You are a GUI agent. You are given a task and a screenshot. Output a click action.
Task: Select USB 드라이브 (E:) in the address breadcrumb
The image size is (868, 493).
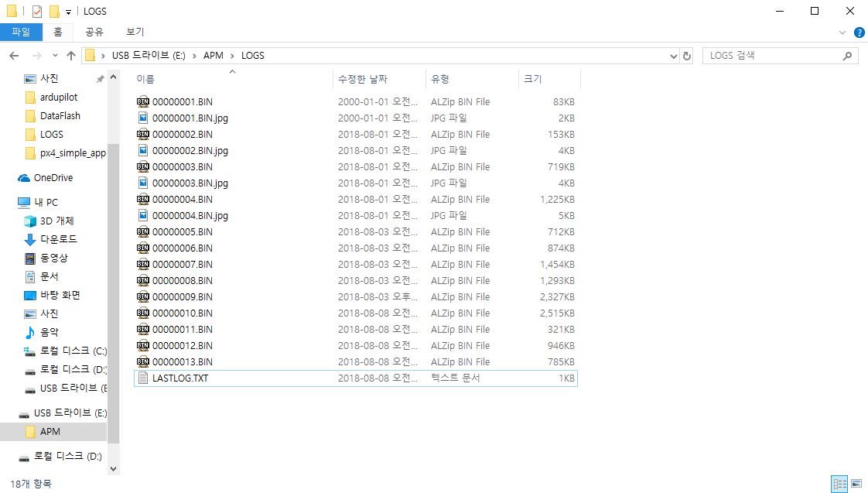click(x=149, y=56)
